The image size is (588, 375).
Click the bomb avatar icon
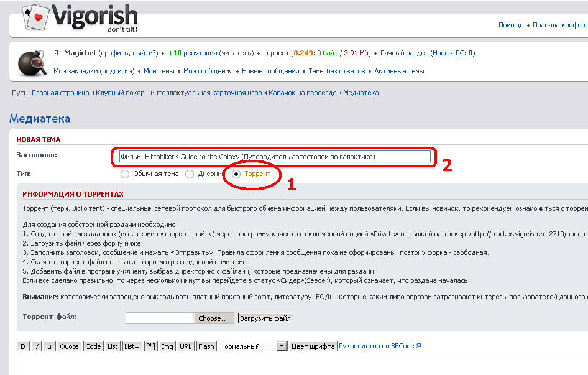[32, 63]
